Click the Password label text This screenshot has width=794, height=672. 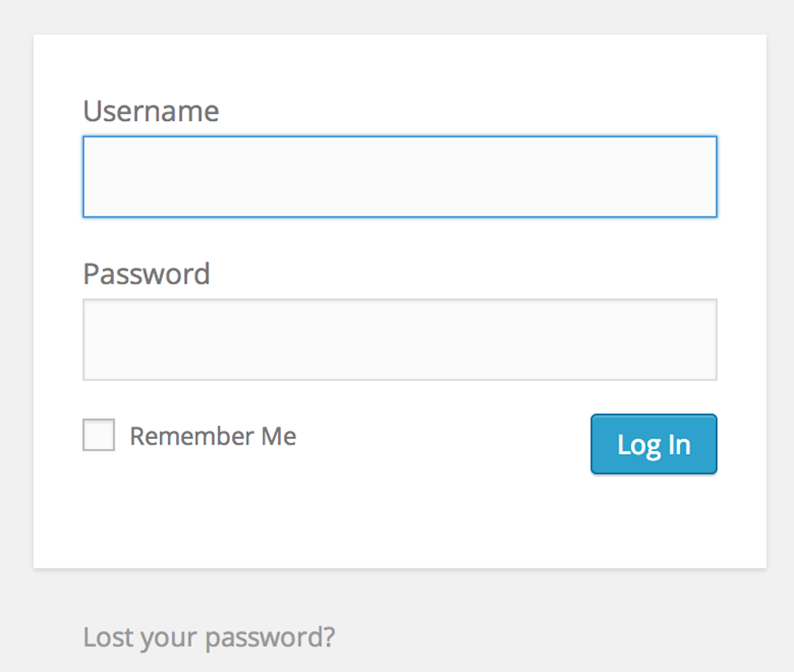(x=146, y=274)
